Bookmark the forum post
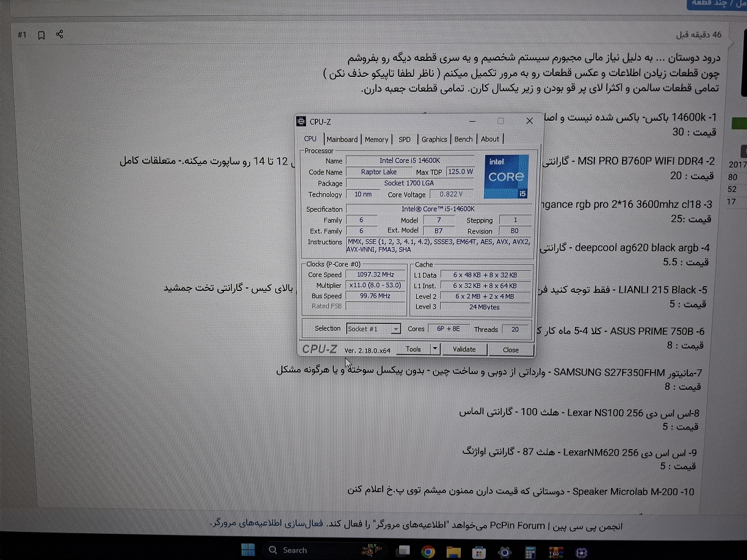The height and width of the screenshot is (560, 747). [41, 35]
